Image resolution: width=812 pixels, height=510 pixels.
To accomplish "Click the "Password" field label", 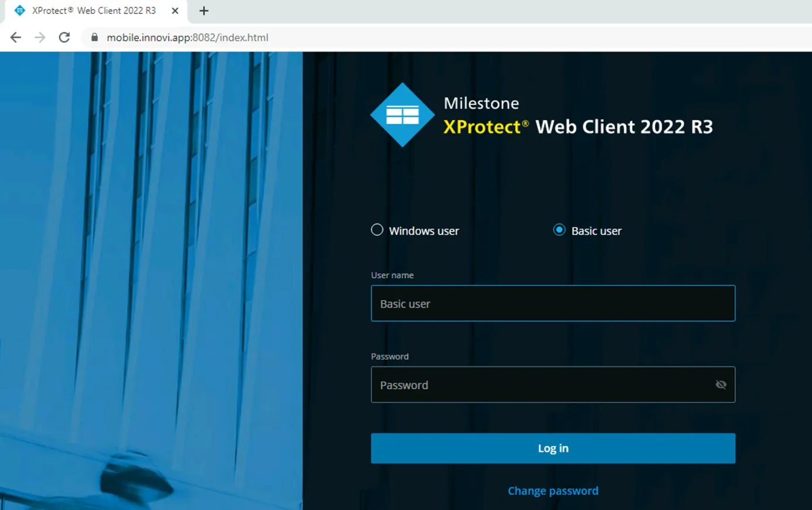I will point(390,356).
